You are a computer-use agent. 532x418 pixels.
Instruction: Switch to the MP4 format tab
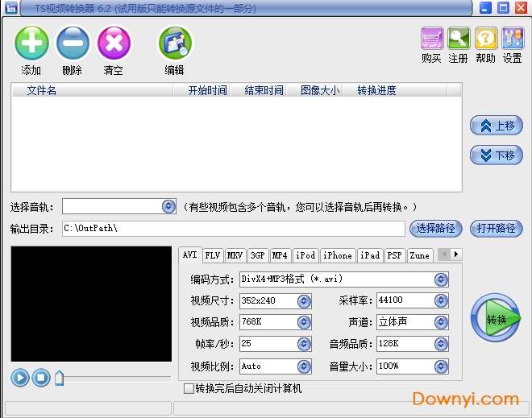coord(280,255)
